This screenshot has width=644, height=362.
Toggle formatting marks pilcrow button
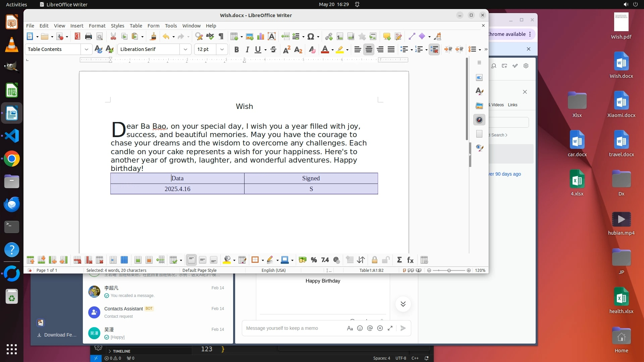pyautogui.click(x=221, y=37)
